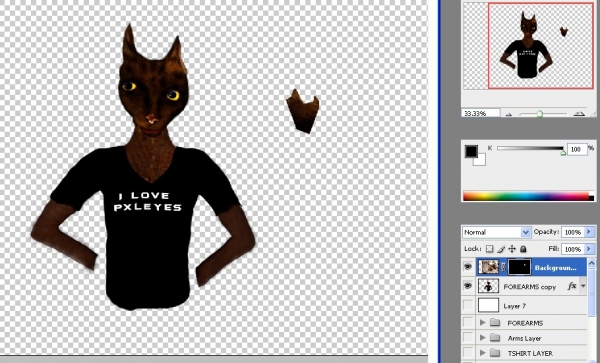Screen dimensions: 600x363
Task: Select the Layer 7 thumbnail
Action: click(x=489, y=305)
